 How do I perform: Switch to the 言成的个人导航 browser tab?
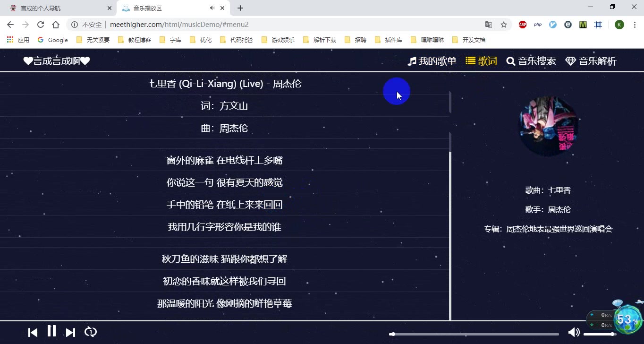59,8
